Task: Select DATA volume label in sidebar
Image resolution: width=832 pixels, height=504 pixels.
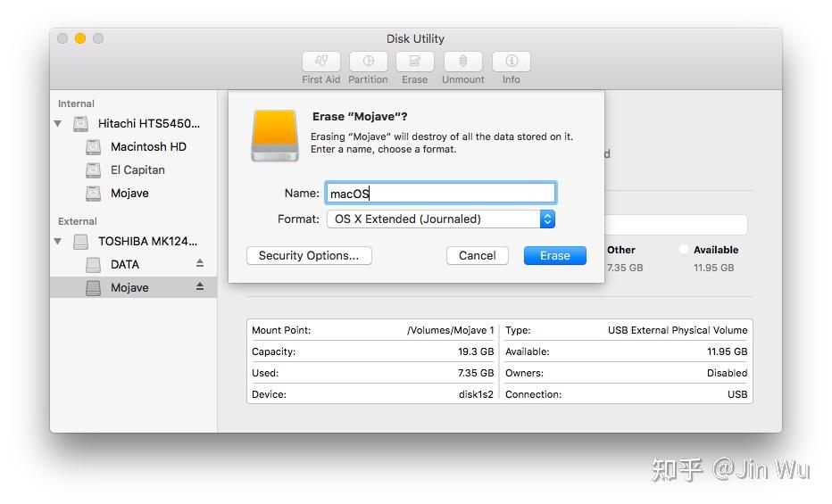Action: [x=125, y=264]
